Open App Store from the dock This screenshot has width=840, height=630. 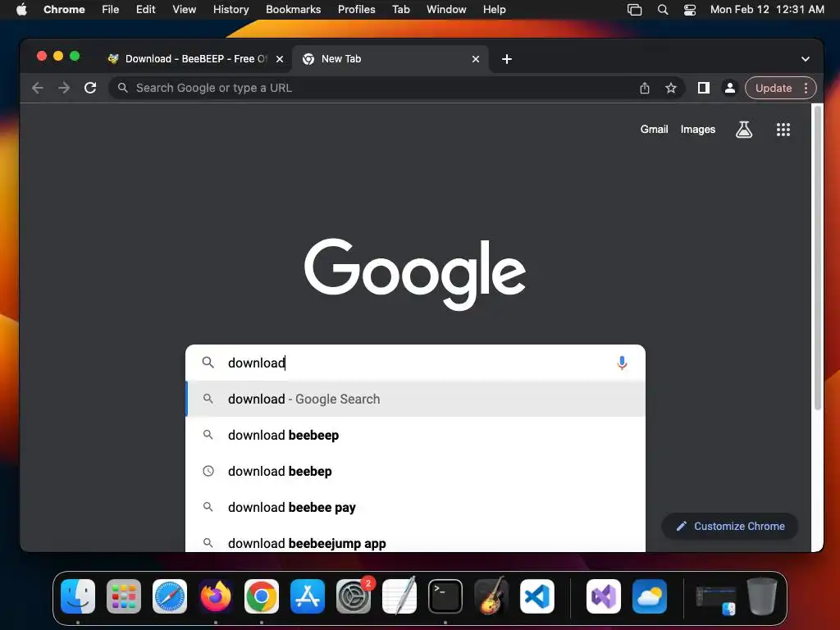click(308, 596)
